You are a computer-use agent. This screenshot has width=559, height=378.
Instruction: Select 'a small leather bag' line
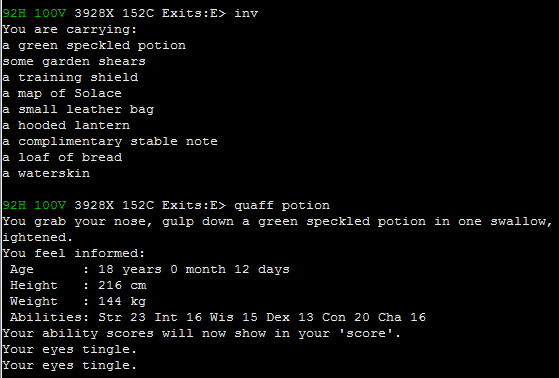click(78, 109)
